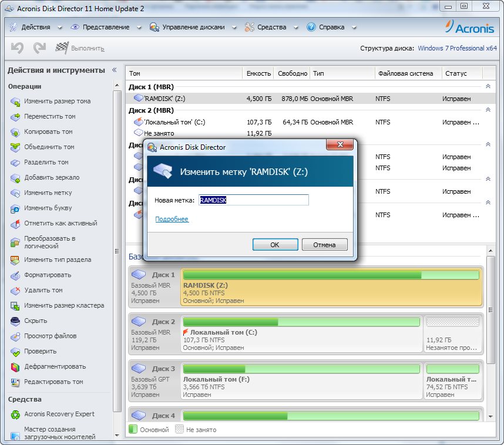504x445 pixels.
Task: Open Acronis Recovery Expert tool icon
Action: pyautogui.click(x=15, y=414)
